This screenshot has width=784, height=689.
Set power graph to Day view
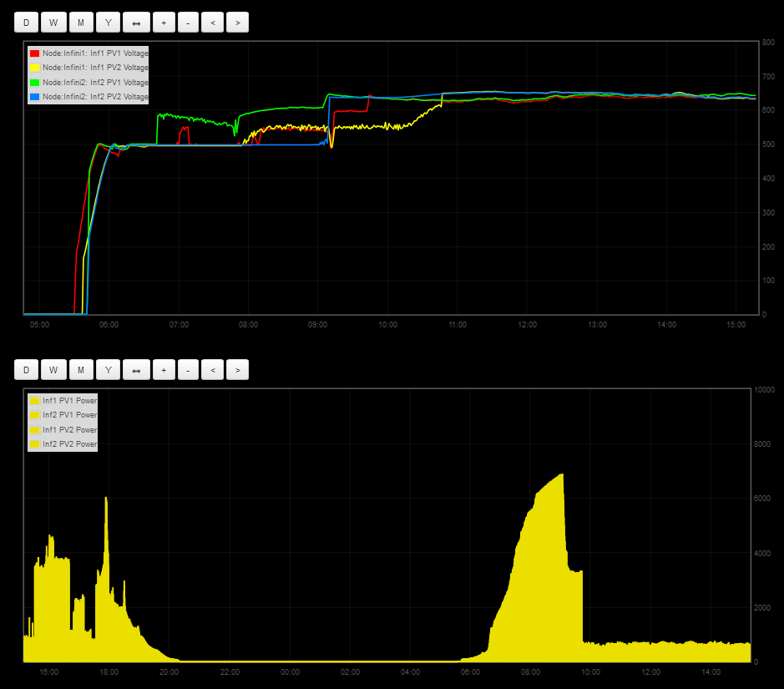coord(26,370)
